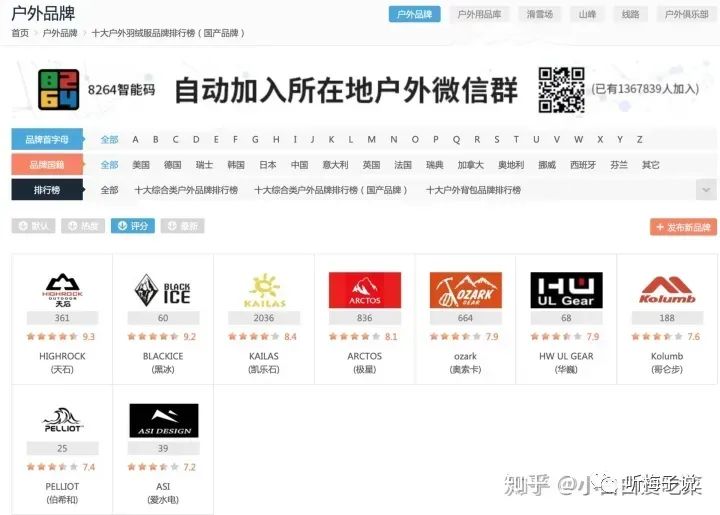Open the ASI DESIGN logo
Image resolution: width=720 pixels, height=515 pixels.
click(163, 420)
